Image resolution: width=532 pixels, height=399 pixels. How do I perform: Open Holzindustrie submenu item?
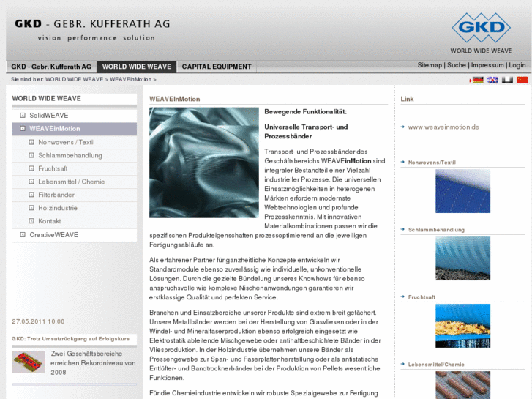tap(75, 208)
